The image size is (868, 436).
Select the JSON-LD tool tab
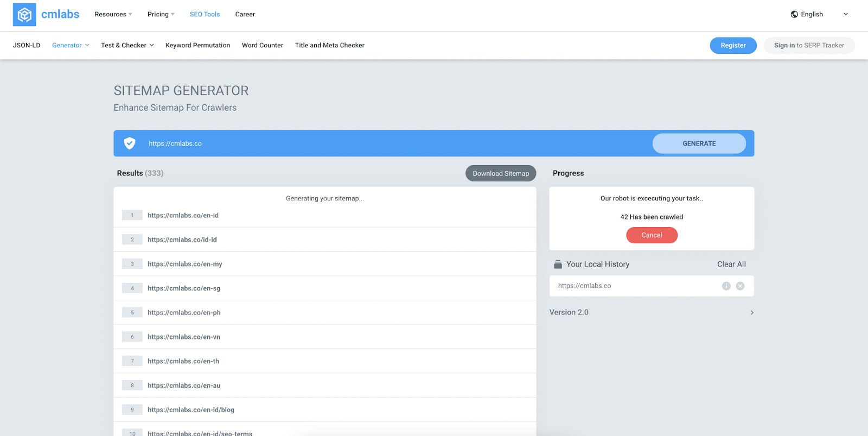click(27, 46)
